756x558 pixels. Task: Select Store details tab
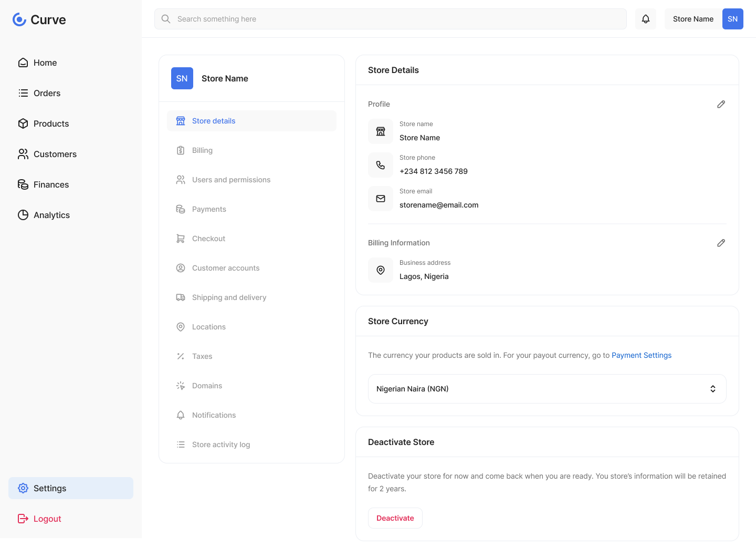click(x=251, y=121)
